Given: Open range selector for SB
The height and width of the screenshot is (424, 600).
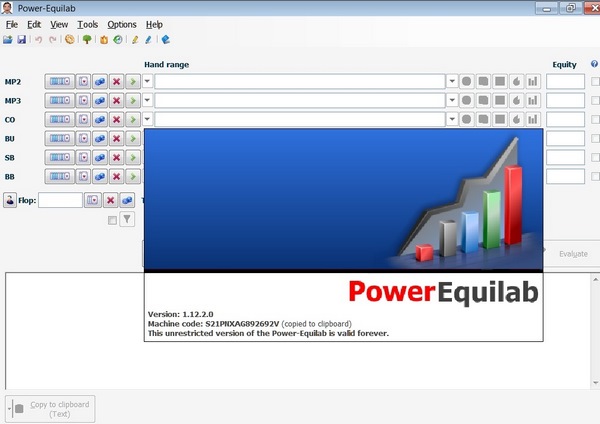Looking at the screenshot, I should [60, 157].
